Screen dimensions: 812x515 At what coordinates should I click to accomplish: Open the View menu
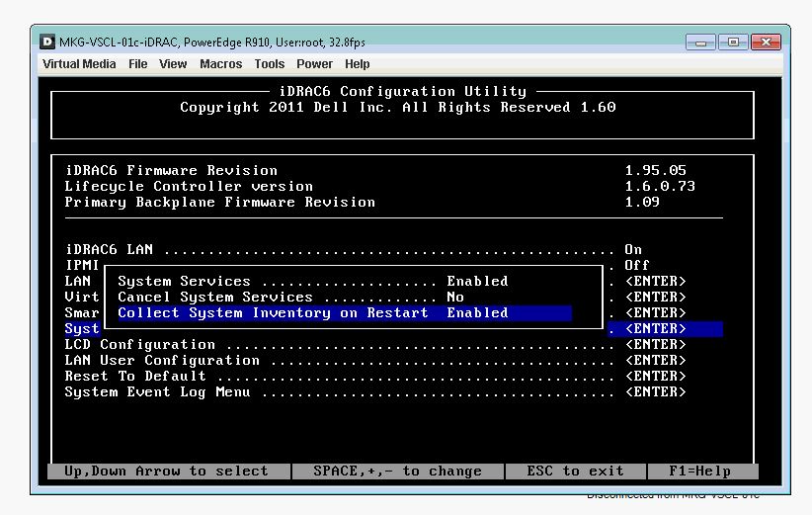pos(173,63)
